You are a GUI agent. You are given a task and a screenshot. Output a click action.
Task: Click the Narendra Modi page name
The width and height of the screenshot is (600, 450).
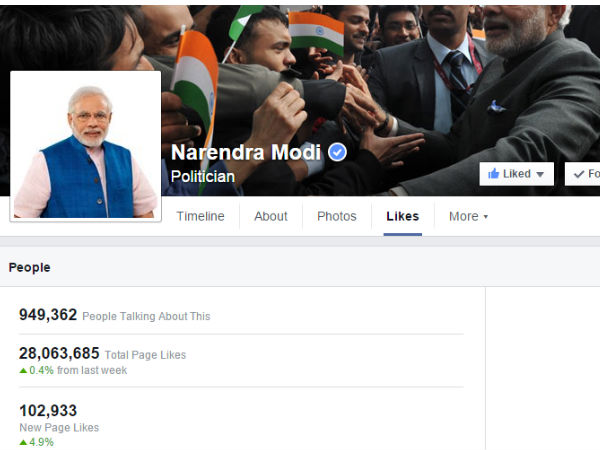(246, 152)
